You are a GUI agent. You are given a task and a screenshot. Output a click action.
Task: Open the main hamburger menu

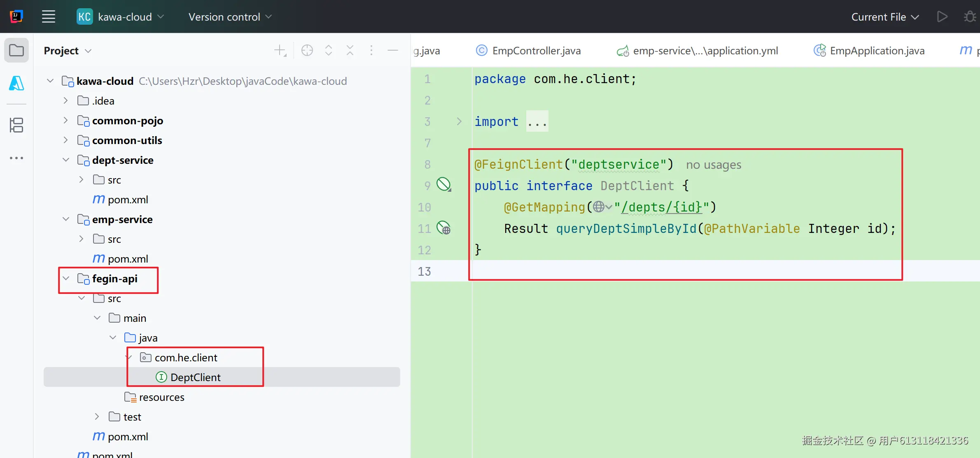(x=49, y=17)
